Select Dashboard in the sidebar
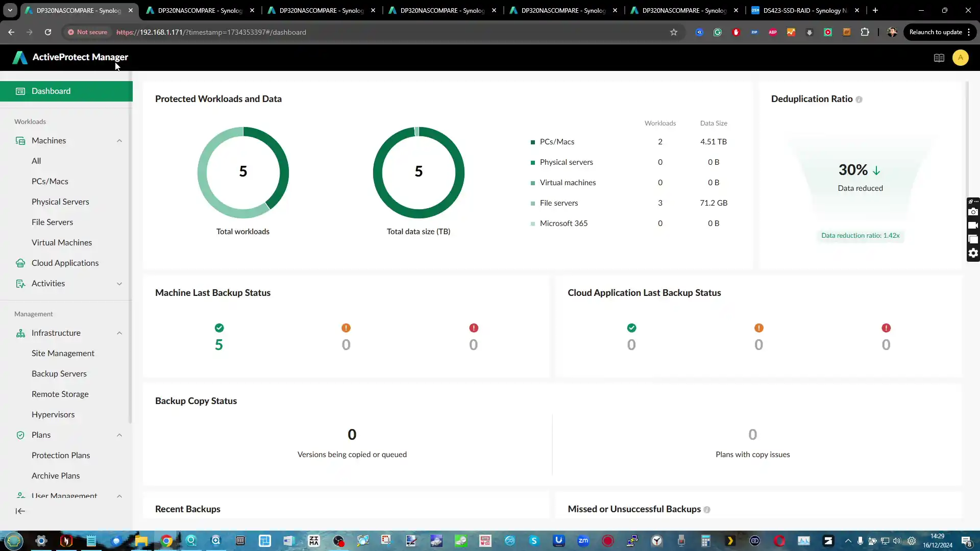Viewport: 980px width, 551px height. point(51,91)
